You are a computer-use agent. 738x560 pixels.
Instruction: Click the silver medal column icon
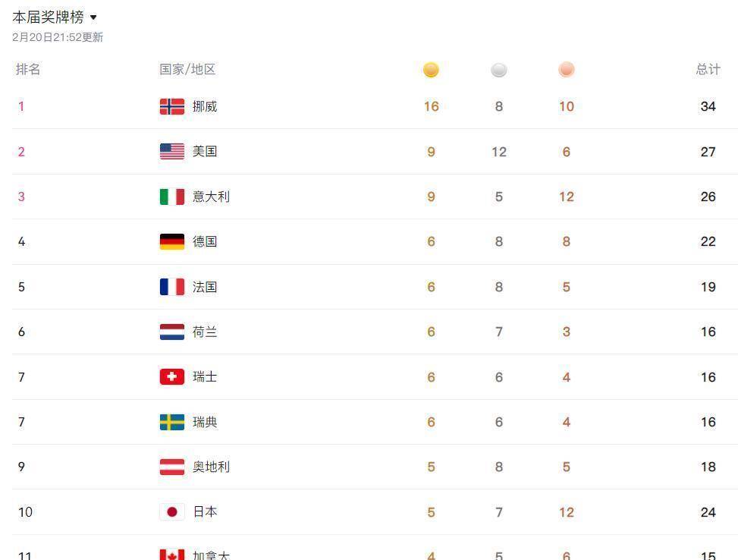498,70
